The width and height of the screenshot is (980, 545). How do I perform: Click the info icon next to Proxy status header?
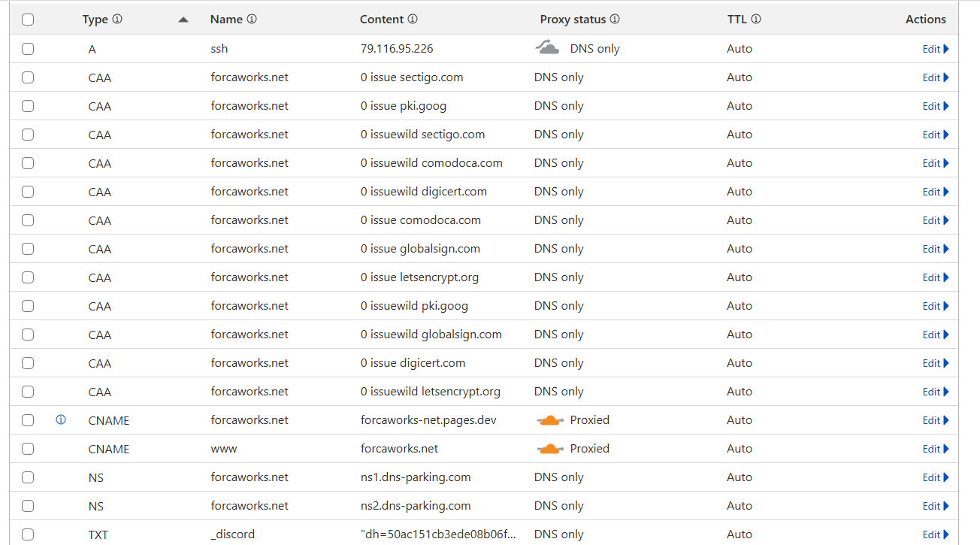point(615,20)
